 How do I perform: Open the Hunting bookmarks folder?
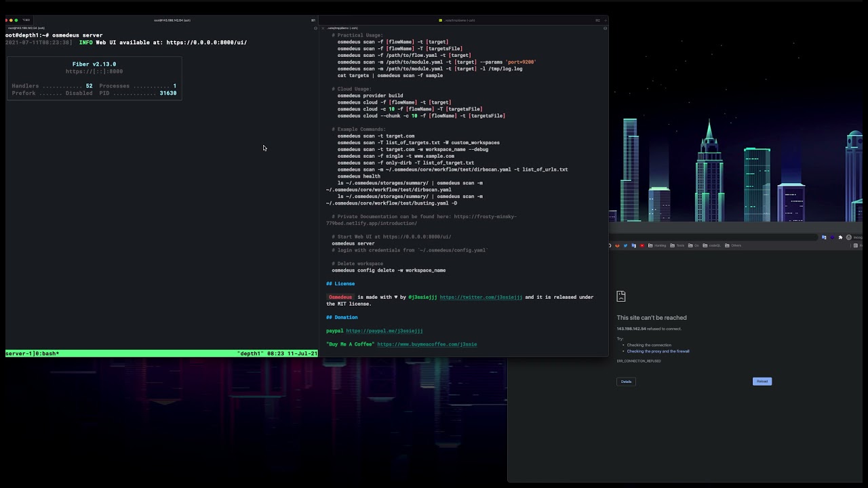pyautogui.click(x=658, y=245)
